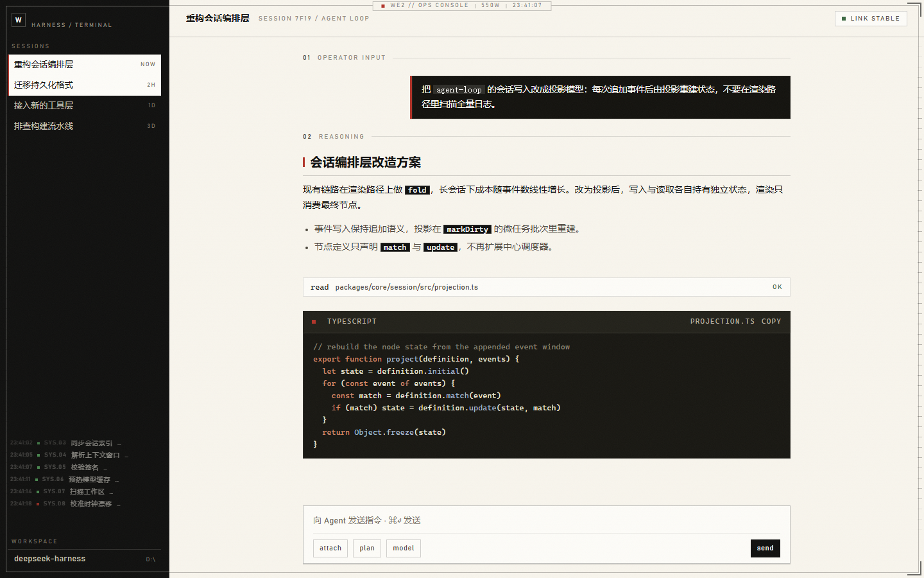This screenshot has width=924, height=578.
Task: Click the D:\ drive label in workspace
Action: [151, 559]
